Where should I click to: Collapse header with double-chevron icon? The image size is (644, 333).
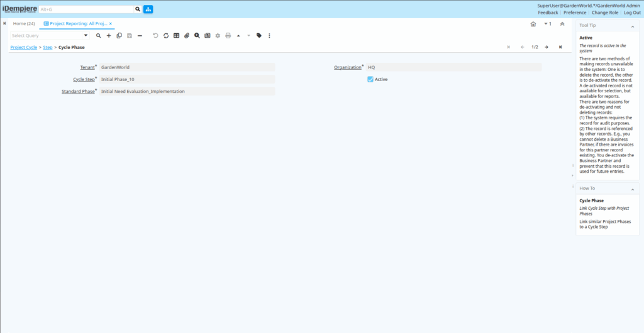click(x=562, y=24)
